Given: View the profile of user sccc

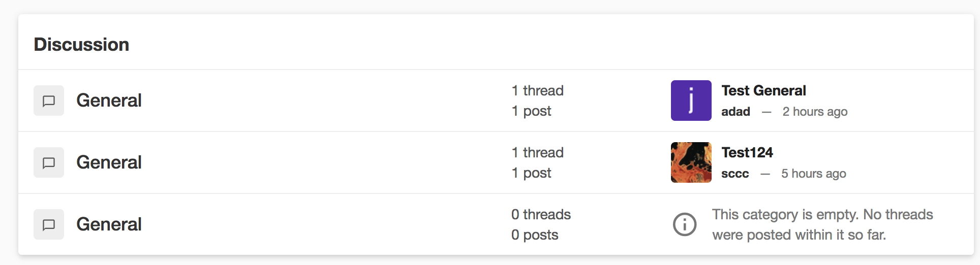Looking at the screenshot, I should coord(735,174).
